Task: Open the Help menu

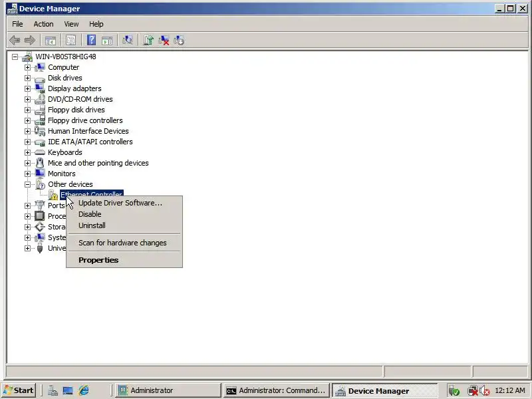Action: [x=96, y=24]
